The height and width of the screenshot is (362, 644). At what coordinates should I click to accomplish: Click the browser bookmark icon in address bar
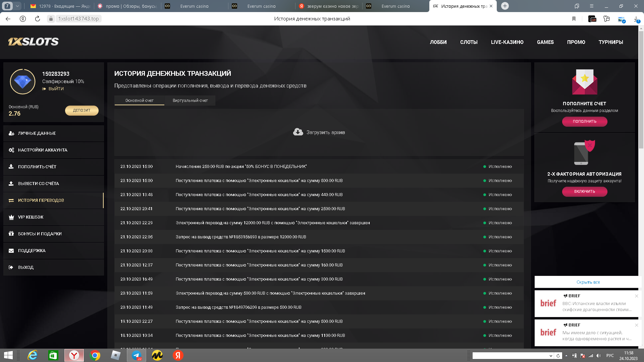coord(574,19)
